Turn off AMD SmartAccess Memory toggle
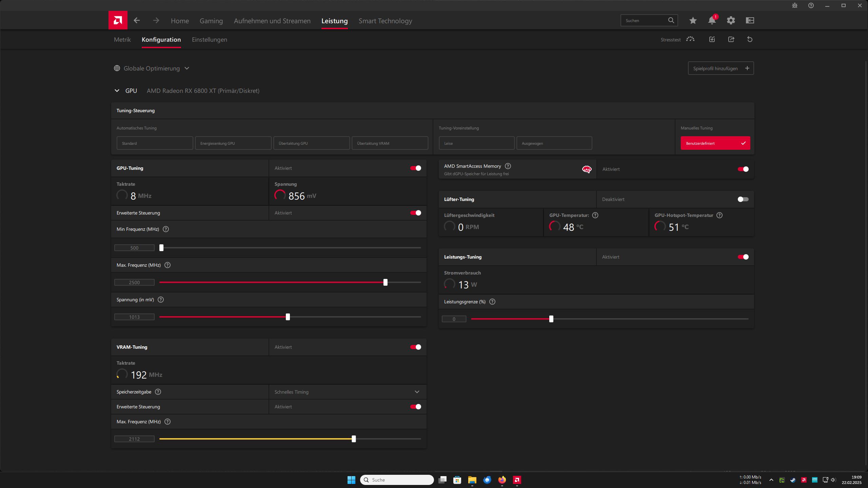 tap(743, 169)
